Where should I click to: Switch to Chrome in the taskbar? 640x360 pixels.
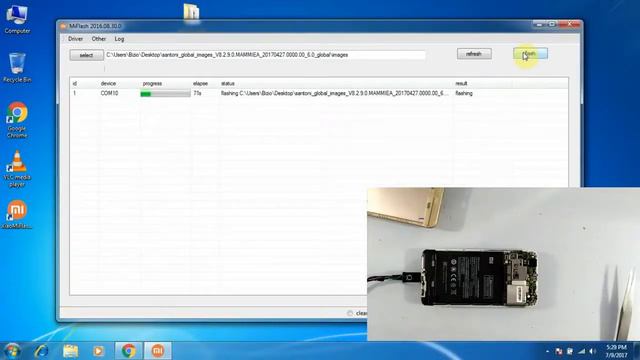point(128,351)
